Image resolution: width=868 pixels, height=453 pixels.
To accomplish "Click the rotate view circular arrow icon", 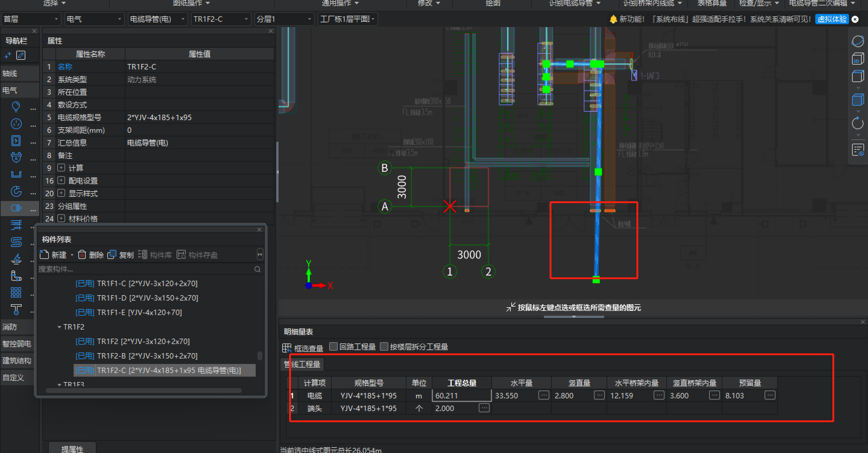I will pyautogui.click(x=857, y=123).
